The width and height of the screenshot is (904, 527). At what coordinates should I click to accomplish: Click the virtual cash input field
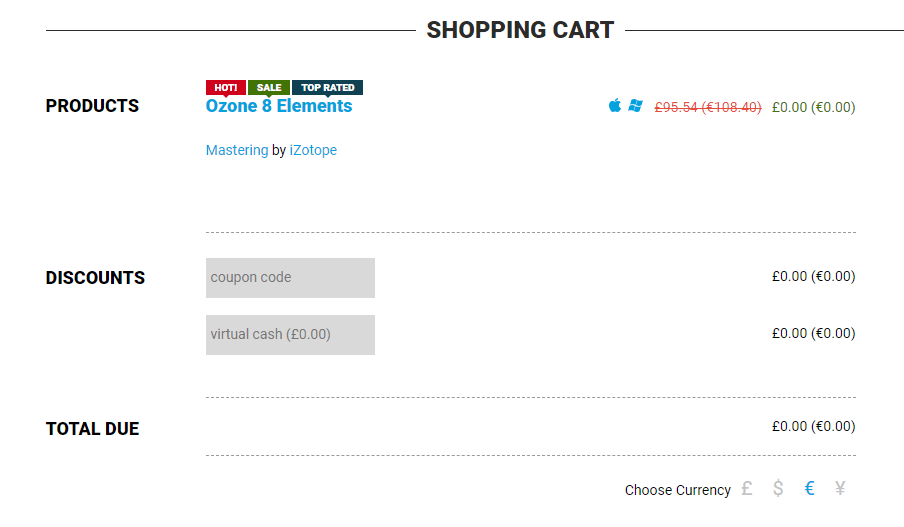click(x=290, y=334)
